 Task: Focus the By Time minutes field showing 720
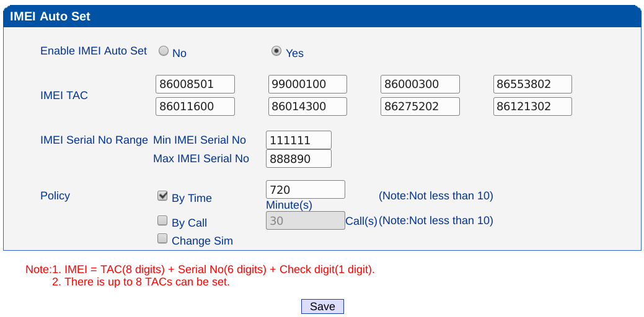pyautogui.click(x=305, y=189)
